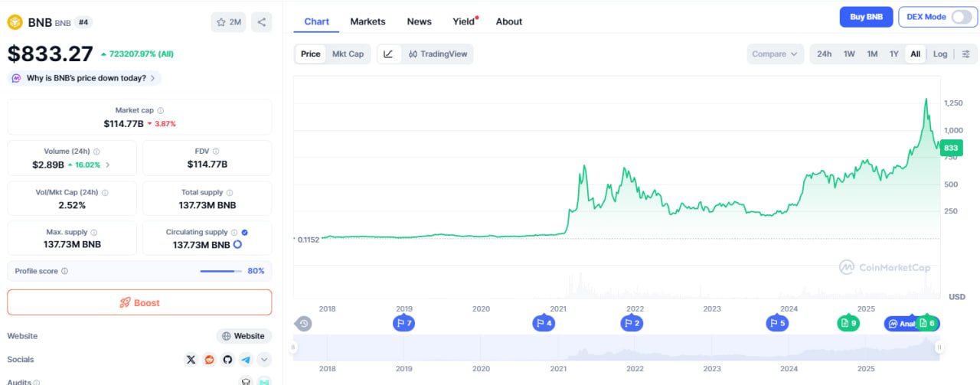The width and height of the screenshot is (980, 385).
Task: Click the Buy BNB button
Action: 866,17
